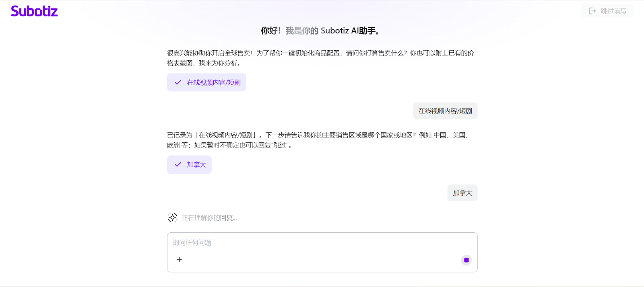Click the Subotiz logo
This screenshot has width=644, height=287.
coord(34,11)
